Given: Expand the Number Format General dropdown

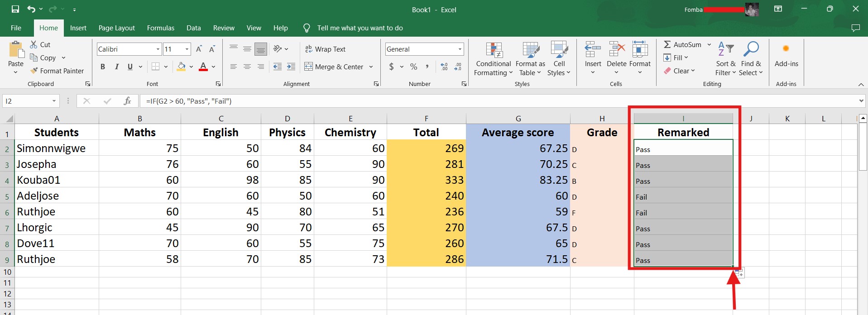Looking at the screenshot, I should coord(460,49).
